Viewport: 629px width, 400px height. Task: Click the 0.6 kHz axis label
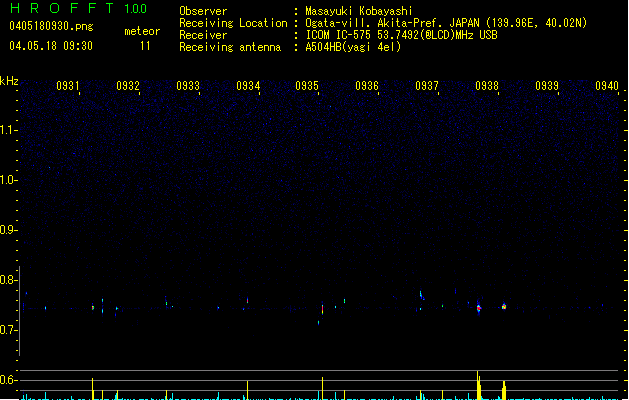(x=8, y=380)
